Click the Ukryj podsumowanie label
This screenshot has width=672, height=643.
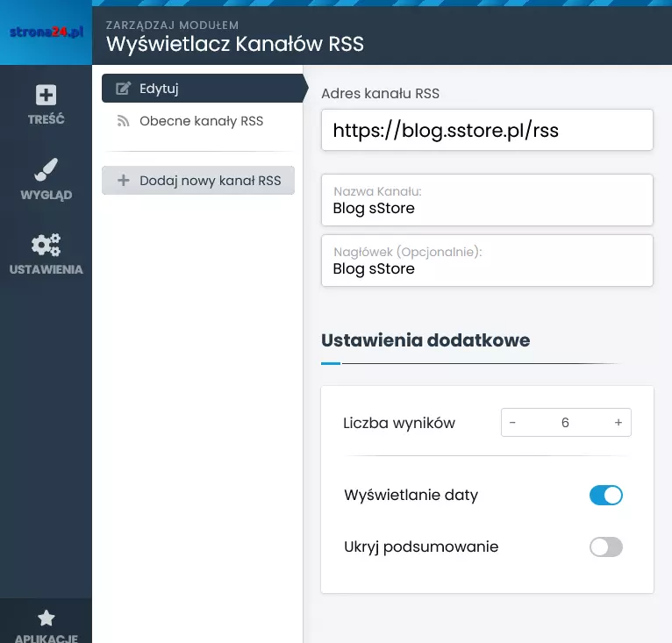click(421, 547)
